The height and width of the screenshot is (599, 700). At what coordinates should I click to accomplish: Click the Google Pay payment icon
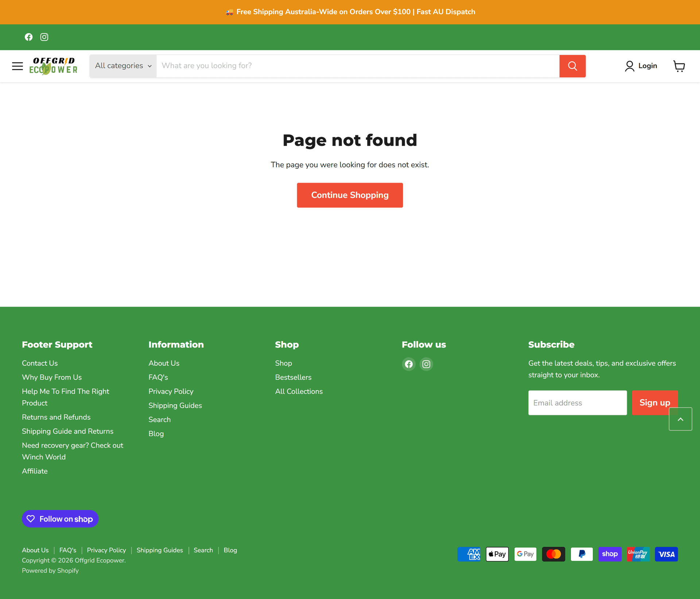pyautogui.click(x=525, y=554)
